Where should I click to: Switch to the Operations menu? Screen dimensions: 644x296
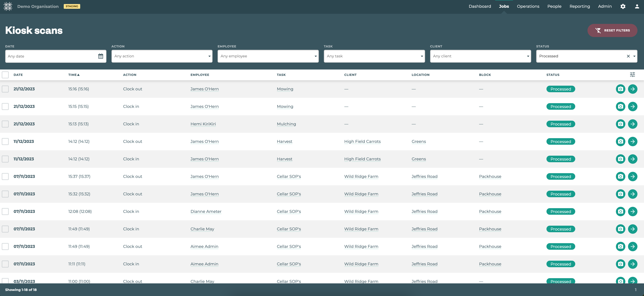point(528,7)
